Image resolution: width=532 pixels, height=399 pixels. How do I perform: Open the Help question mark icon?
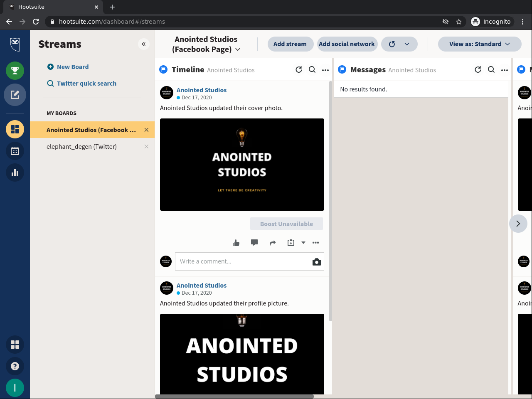tap(15, 366)
